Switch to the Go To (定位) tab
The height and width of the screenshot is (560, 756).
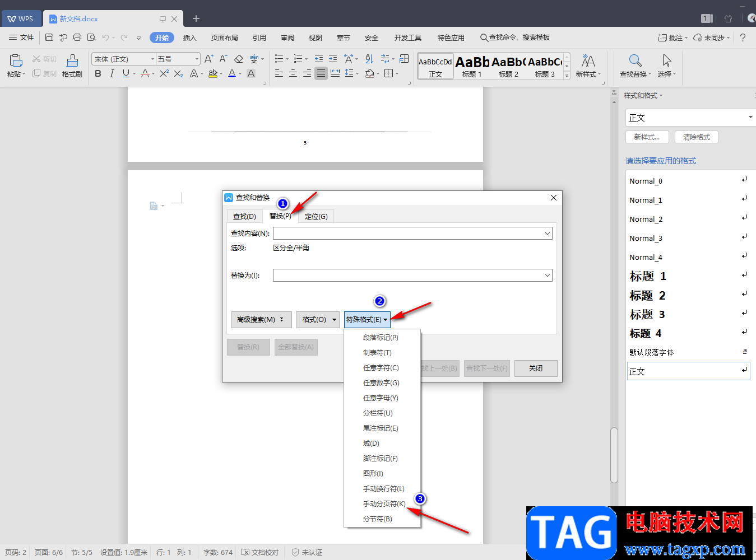[x=316, y=217]
